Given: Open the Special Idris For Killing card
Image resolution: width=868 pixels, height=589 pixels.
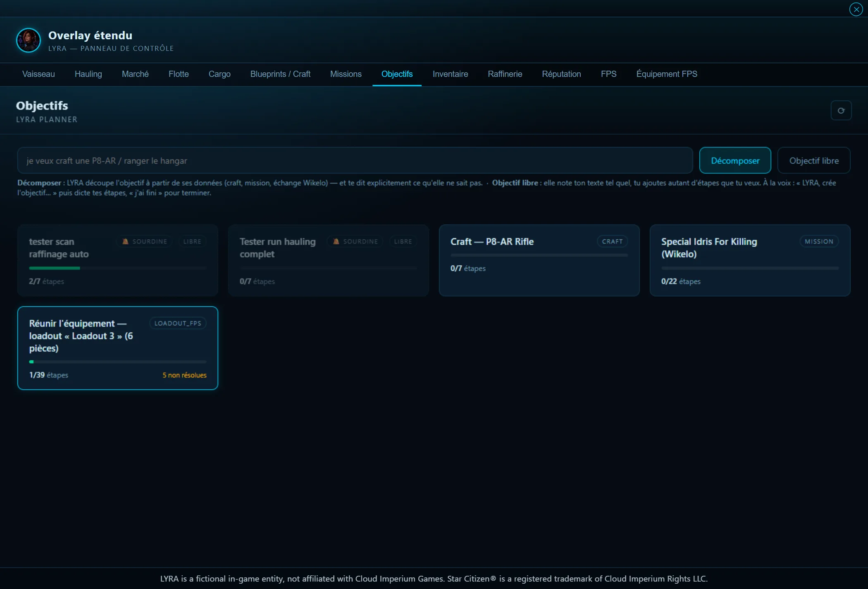Looking at the screenshot, I should (x=750, y=260).
